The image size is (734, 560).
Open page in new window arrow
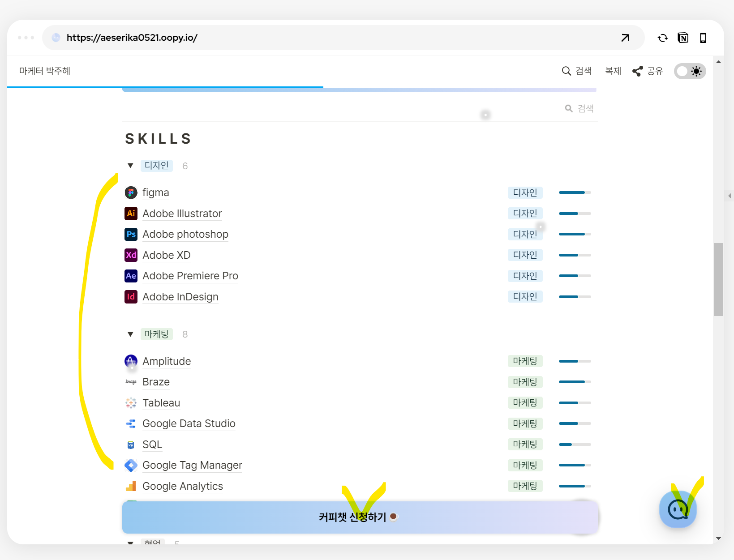pyautogui.click(x=625, y=38)
